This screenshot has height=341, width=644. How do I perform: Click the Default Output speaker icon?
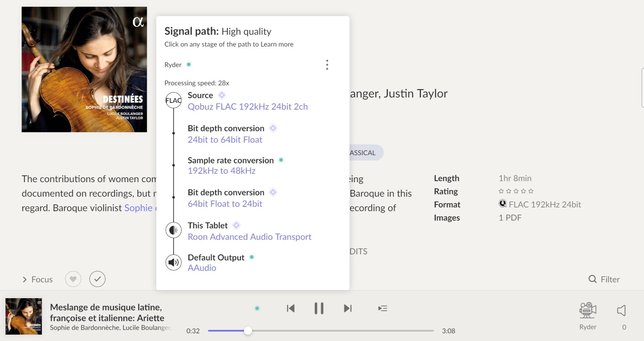coord(173,262)
